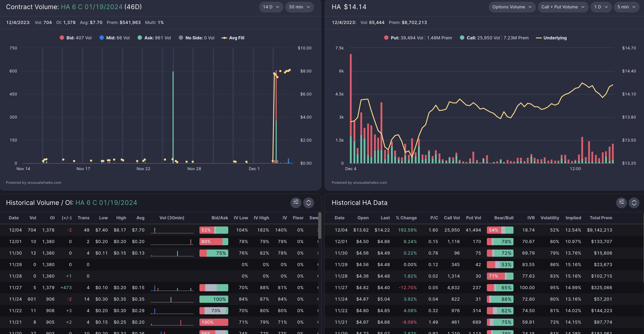This screenshot has height=334, width=644.
Task: Expand the Historical Volume / OI panel
Action: pyautogui.click(x=309, y=203)
